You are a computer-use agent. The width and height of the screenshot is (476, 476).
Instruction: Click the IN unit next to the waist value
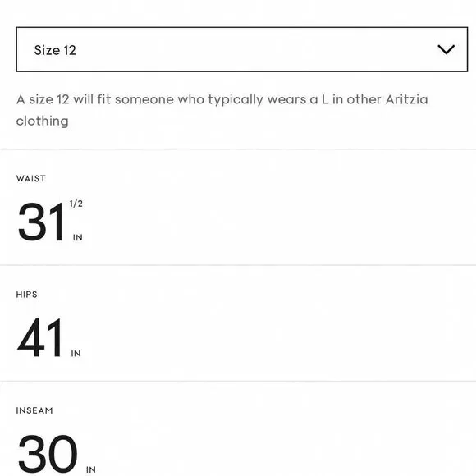[78, 237]
